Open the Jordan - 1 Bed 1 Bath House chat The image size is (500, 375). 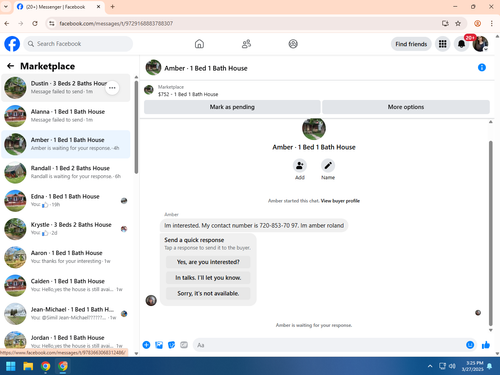point(66,340)
